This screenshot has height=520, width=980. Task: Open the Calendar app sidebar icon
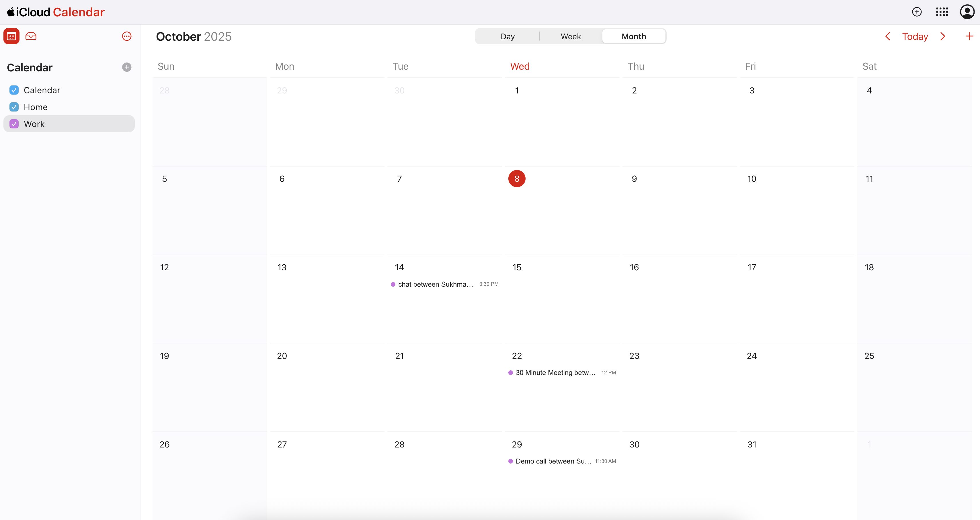[x=11, y=36]
